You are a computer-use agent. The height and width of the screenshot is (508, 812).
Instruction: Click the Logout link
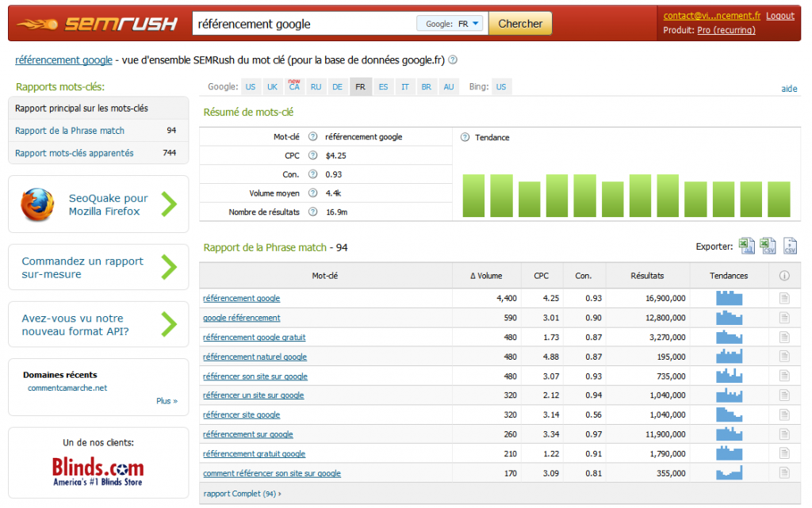(780, 14)
